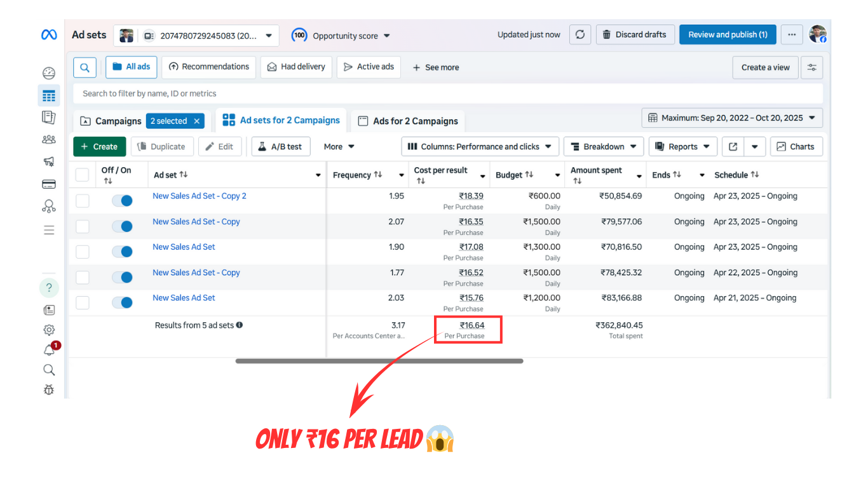Expand the Columns: Performance and clicks dropdown
The width and height of the screenshot is (868, 488).
click(x=480, y=147)
